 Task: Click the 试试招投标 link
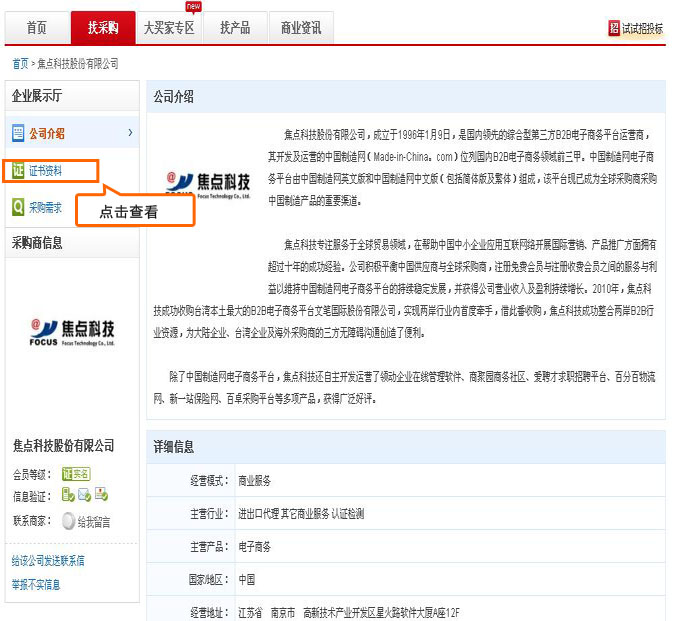(642, 29)
